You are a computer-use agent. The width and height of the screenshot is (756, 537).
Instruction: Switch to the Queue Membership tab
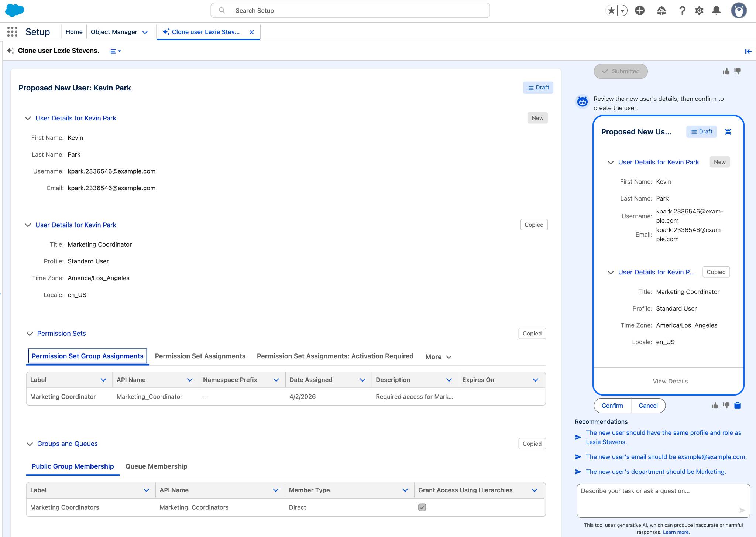pos(156,466)
